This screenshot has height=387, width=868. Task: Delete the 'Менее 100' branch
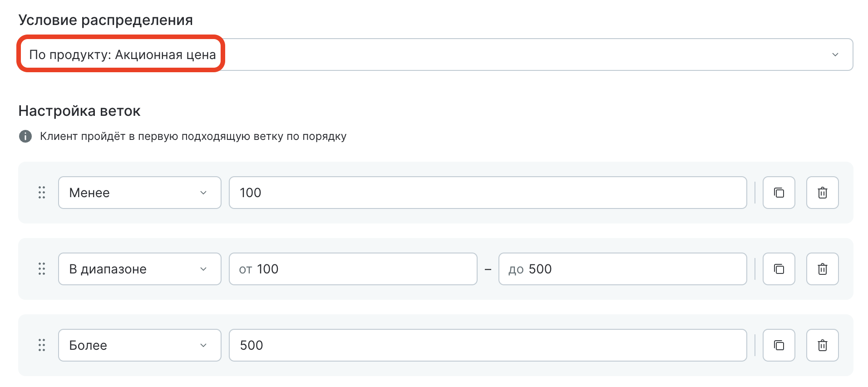822,193
